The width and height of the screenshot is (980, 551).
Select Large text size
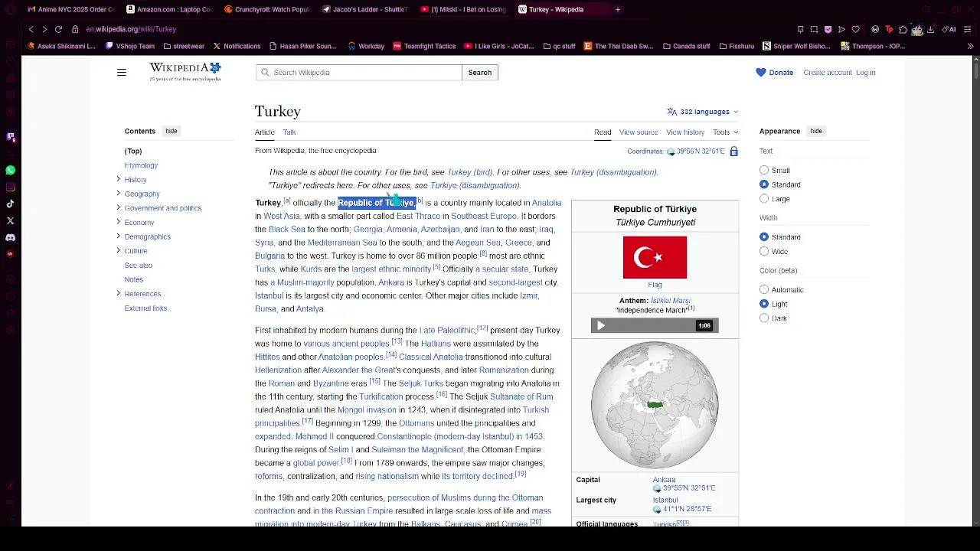(764, 199)
